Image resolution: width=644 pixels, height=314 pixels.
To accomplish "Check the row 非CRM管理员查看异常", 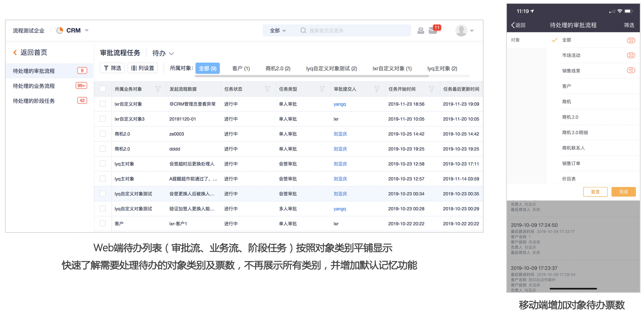I will point(103,104).
